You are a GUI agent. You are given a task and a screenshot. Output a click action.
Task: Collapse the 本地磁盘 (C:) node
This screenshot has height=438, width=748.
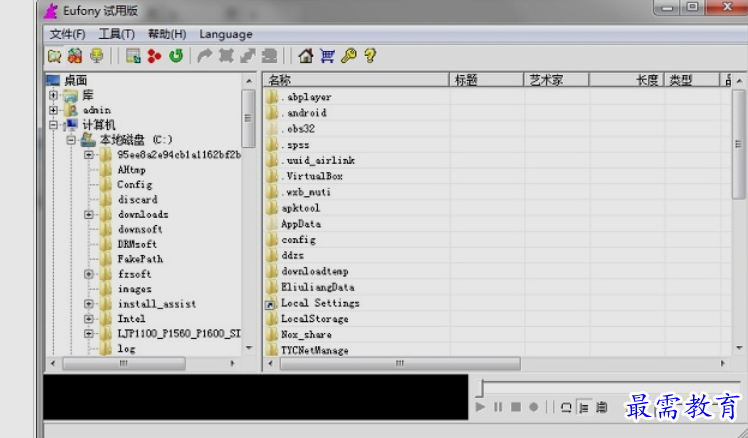pyautogui.click(x=71, y=140)
